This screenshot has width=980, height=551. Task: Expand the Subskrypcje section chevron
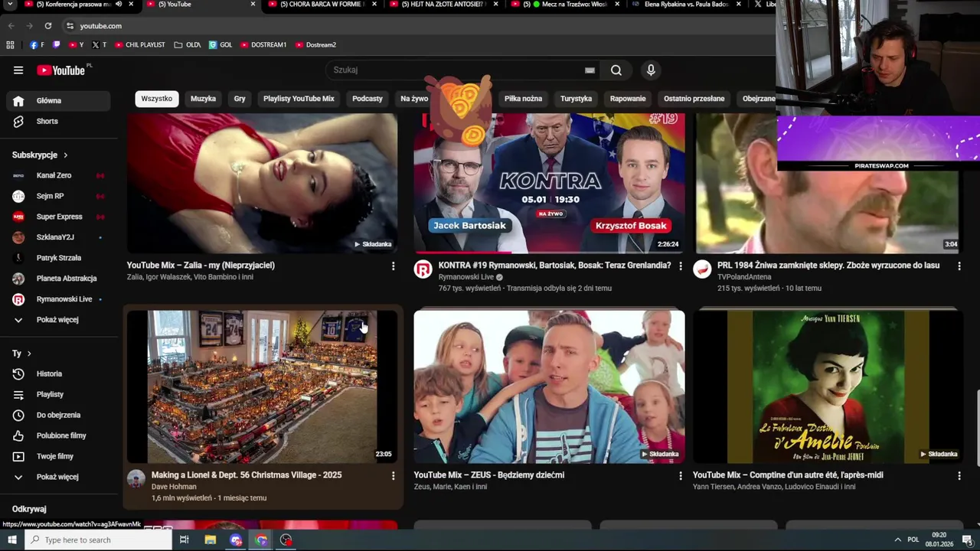(65, 155)
